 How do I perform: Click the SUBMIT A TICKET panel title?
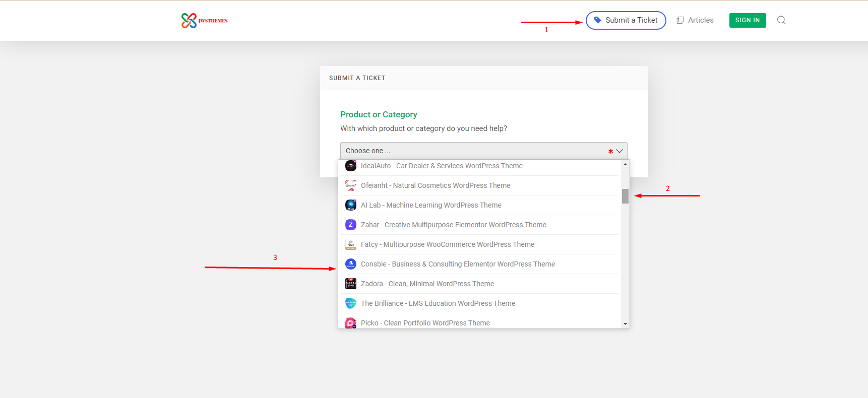pyautogui.click(x=357, y=78)
